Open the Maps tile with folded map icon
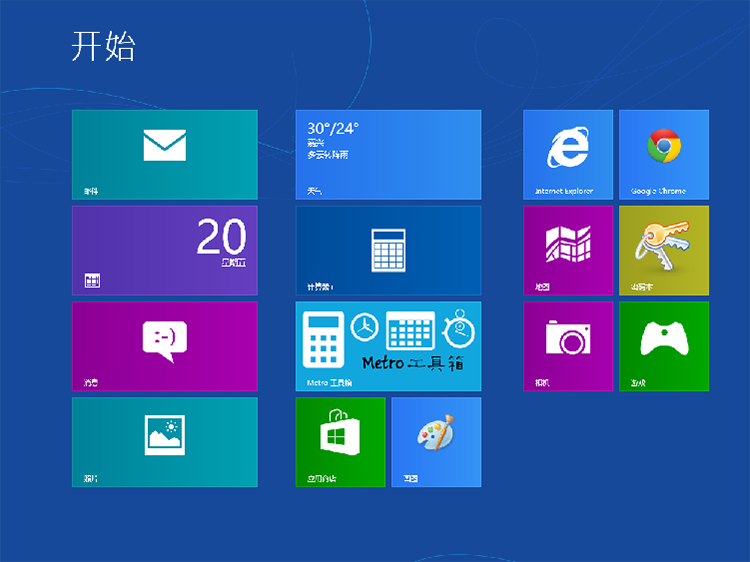 (568, 250)
